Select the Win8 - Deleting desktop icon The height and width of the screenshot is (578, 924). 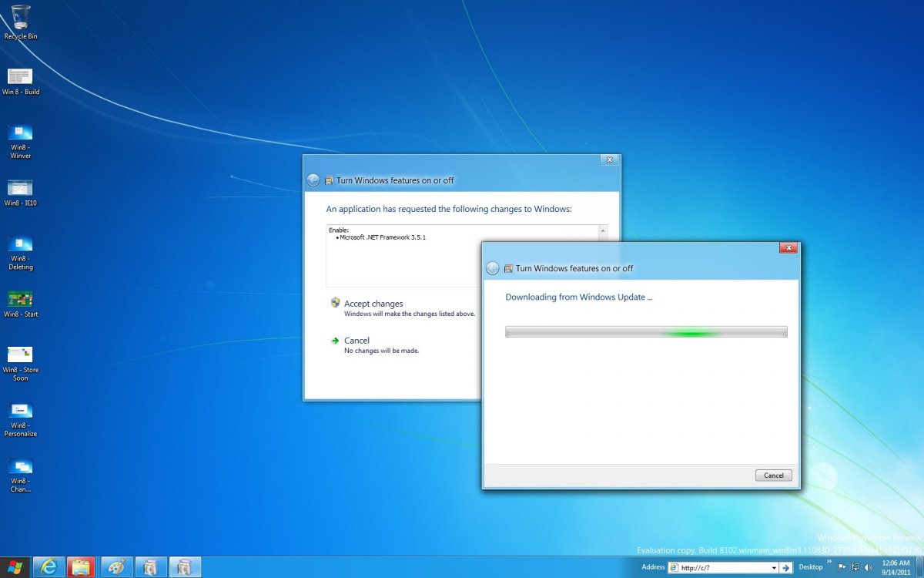click(21, 252)
